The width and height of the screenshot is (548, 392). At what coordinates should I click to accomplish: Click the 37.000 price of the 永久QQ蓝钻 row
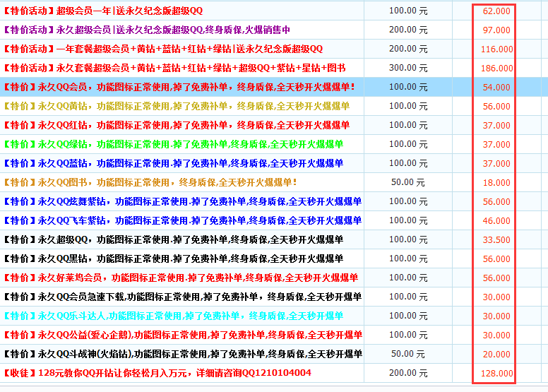pos(496,163)
